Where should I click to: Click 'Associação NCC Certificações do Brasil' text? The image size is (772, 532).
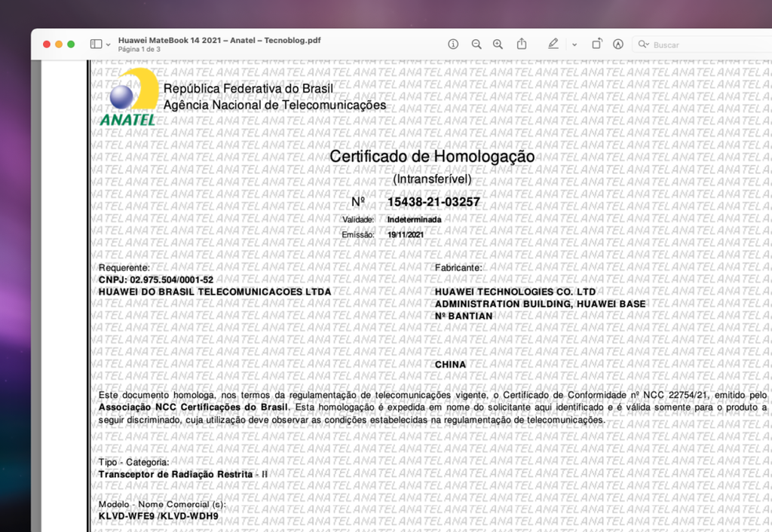point(193,408)
